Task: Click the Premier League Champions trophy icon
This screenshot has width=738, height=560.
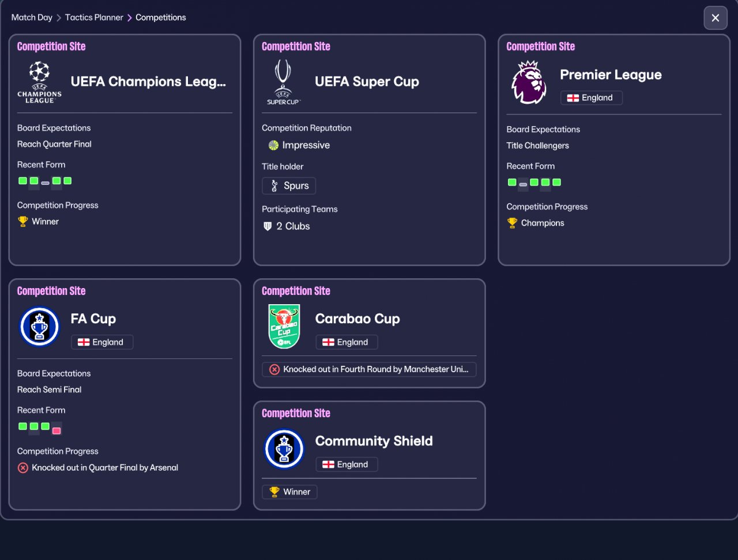Action: point(512,223)
